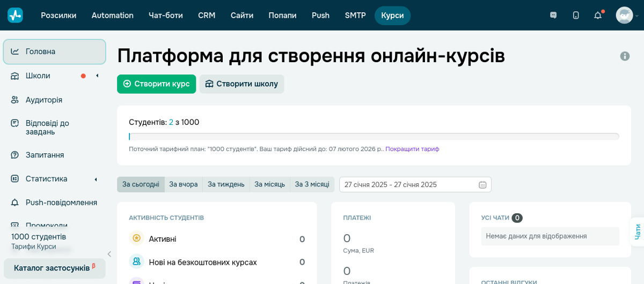Click the info icon beside the page title
The height and width of the screenshot is (284, 644).
click(x=625, y=56)
